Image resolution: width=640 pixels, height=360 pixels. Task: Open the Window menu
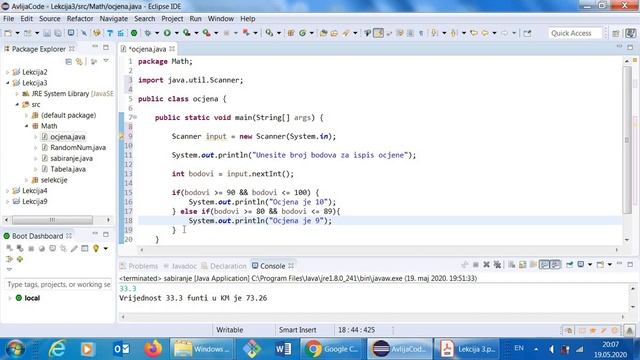pyautogui.click(x=220, y=19)
